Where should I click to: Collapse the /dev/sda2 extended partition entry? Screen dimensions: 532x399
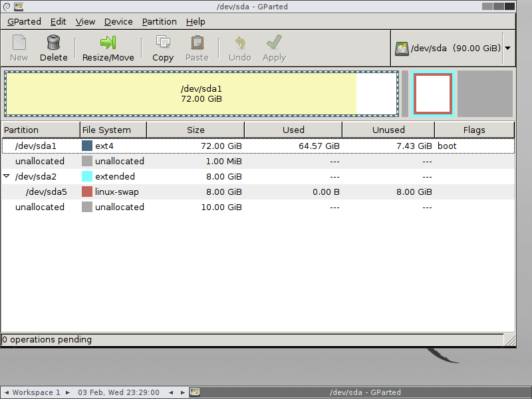point(7,176)
